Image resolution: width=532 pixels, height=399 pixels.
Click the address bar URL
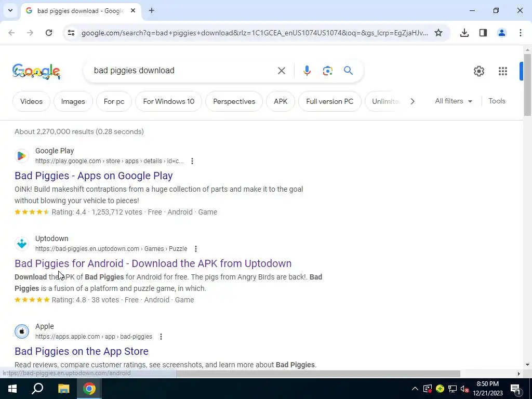(x=255, y=33)
